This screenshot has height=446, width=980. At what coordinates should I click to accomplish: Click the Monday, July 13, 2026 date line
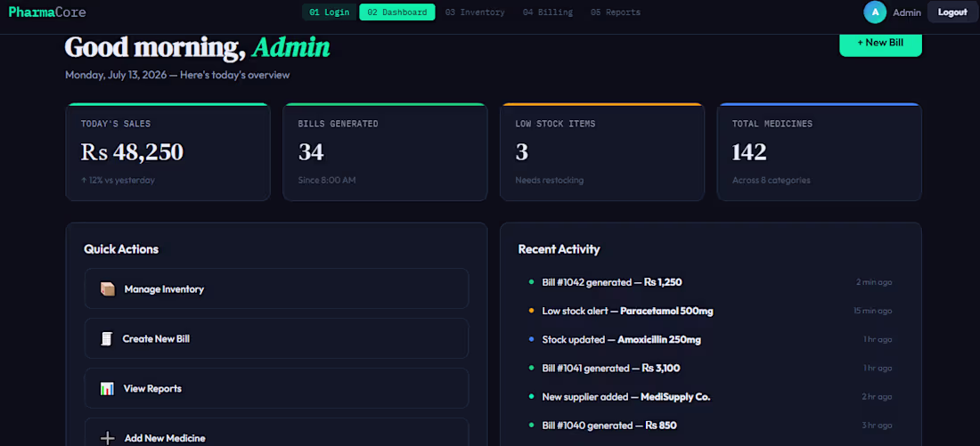(177, 75)
